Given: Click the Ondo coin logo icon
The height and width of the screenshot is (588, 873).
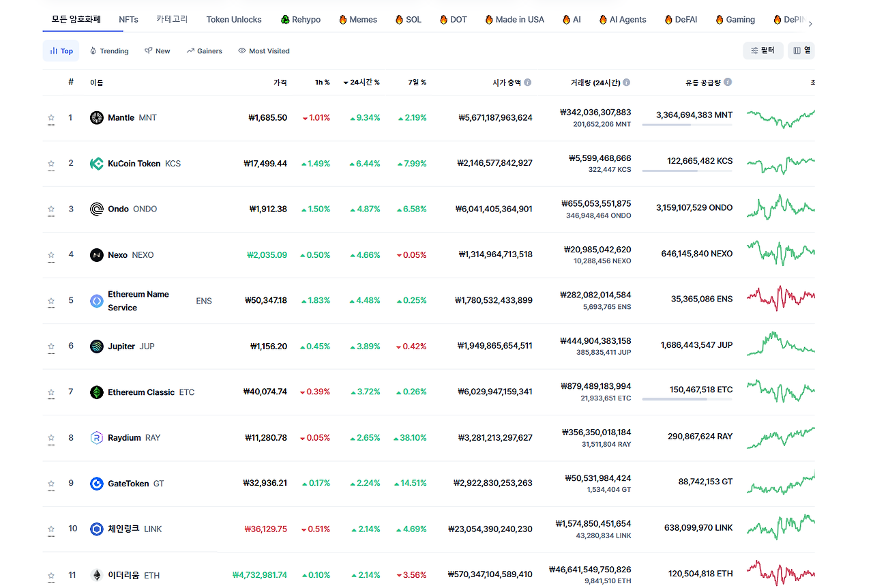Looking at the screenshot, I should [97, 209].
